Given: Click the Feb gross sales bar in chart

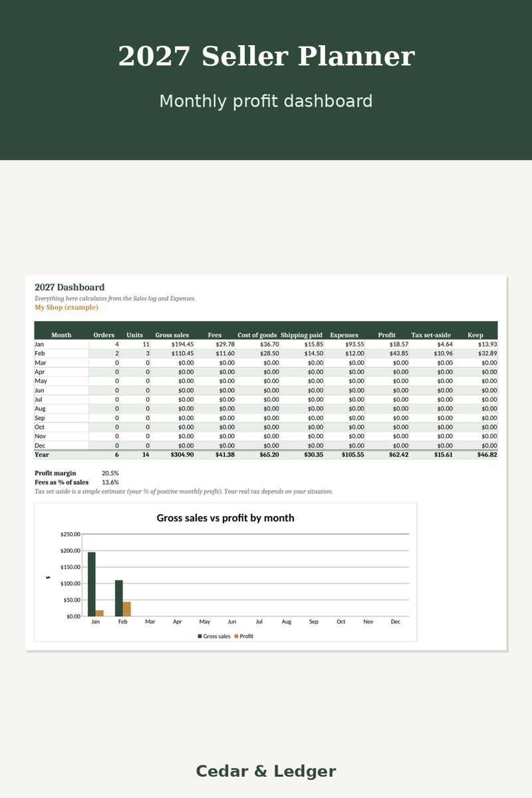Looking at the screenshot, I should coord(119,598).
